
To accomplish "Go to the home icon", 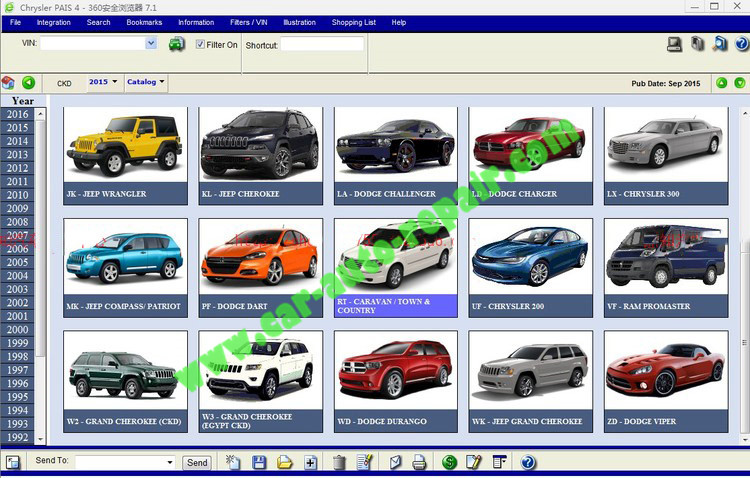I will pyautogui.click(x=8, y=82).
